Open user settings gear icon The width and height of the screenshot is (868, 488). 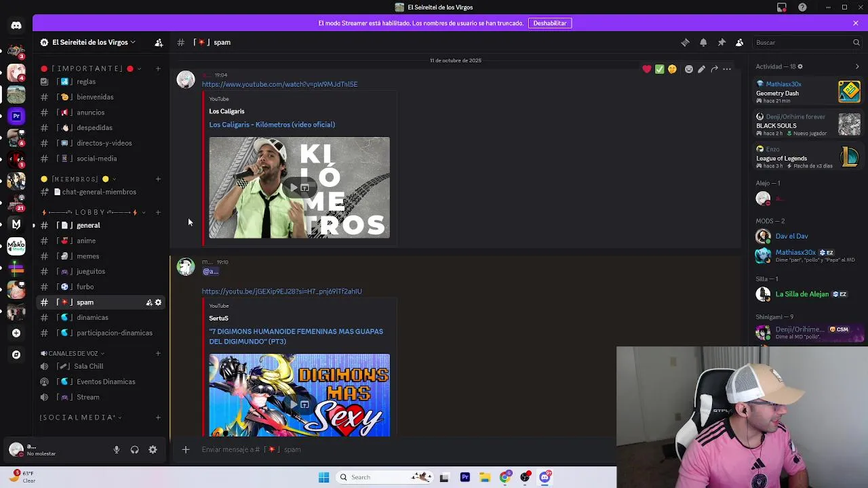click(x=153, y=449)
